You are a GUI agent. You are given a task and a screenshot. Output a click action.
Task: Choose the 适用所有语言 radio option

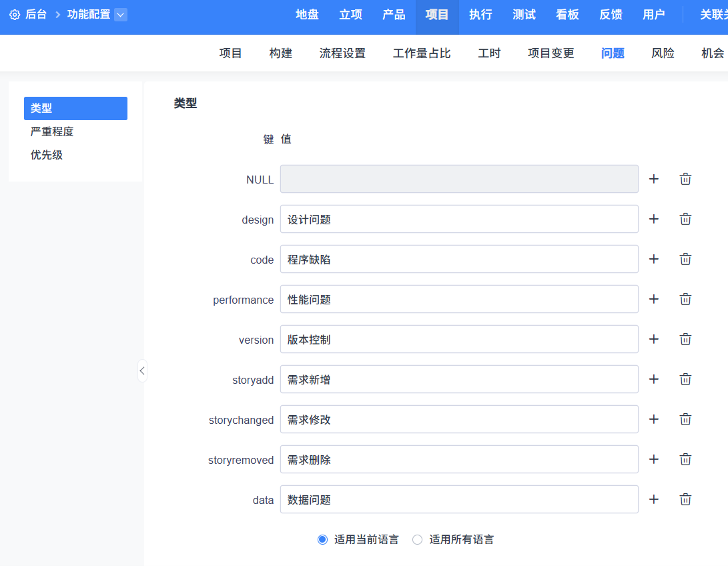point(418,539)
